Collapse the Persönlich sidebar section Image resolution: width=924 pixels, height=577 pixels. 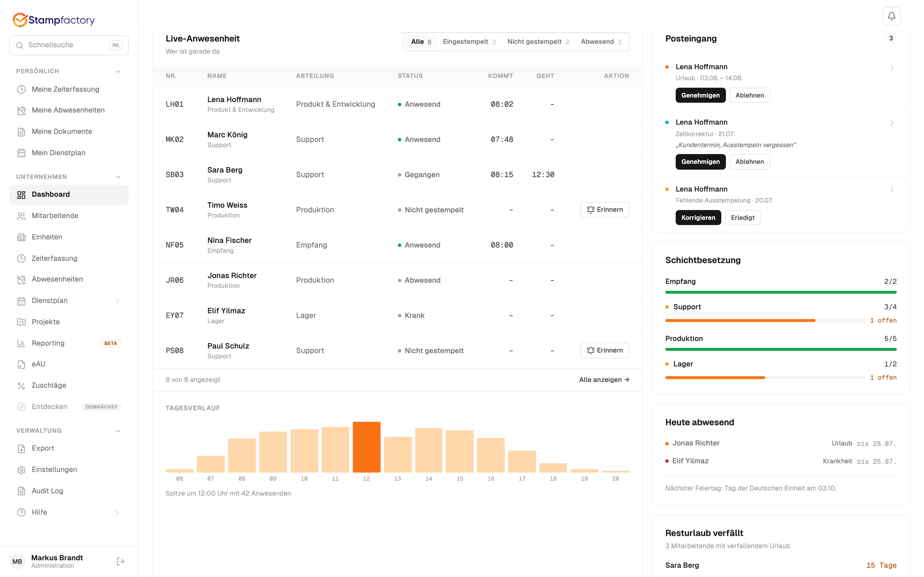click(118, 71)
